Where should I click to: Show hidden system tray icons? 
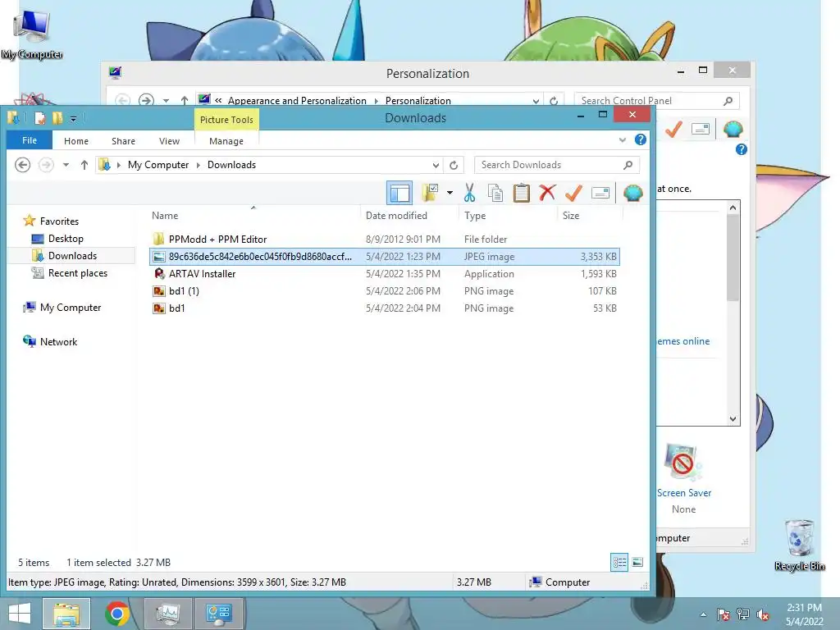(x=703, y=614)
